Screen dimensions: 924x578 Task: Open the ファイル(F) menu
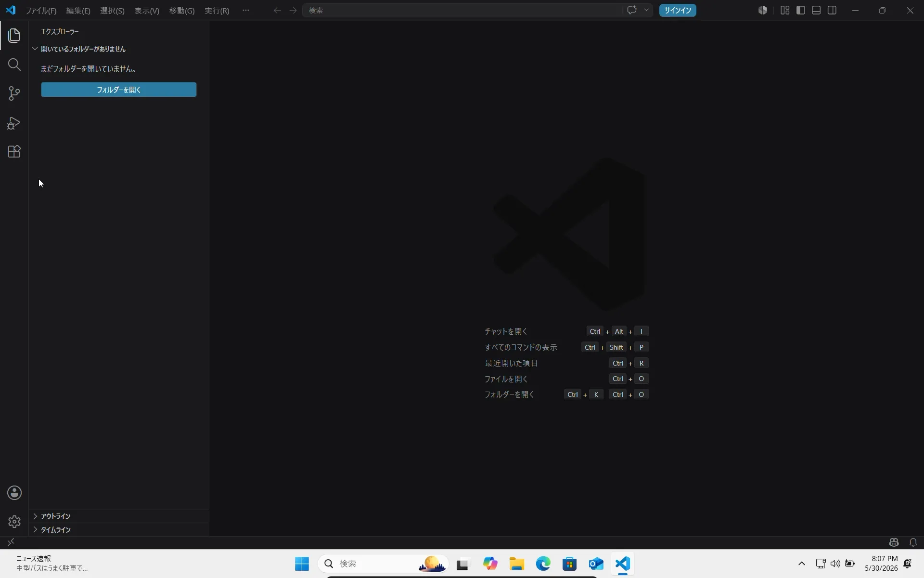coord(41,11)
